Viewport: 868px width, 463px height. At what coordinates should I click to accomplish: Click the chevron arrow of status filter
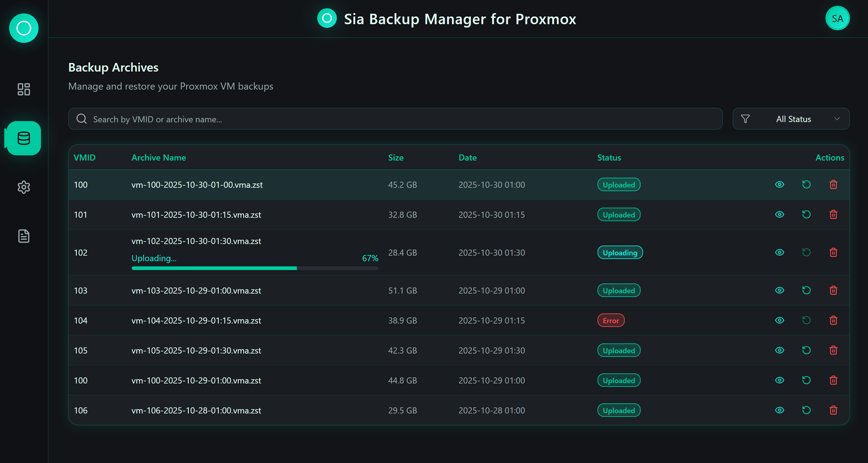837,119
